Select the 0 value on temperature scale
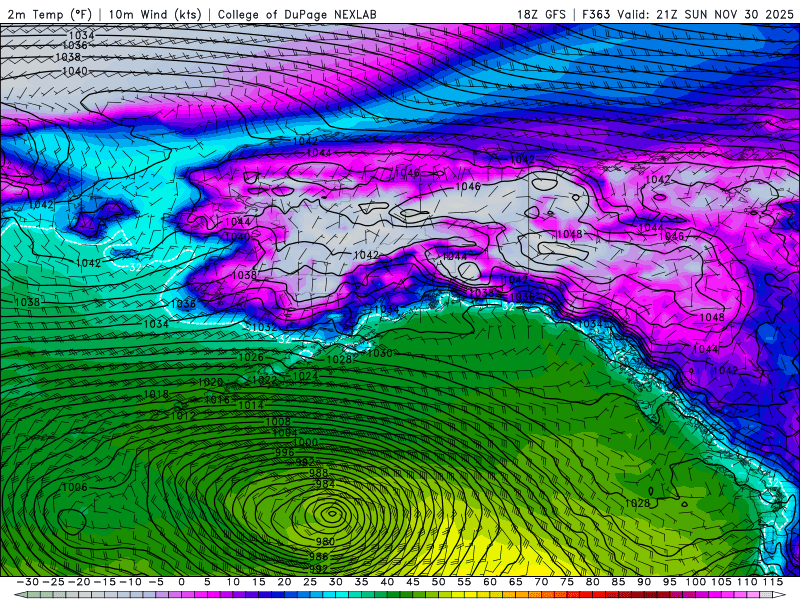 click(x=182, y=582)
